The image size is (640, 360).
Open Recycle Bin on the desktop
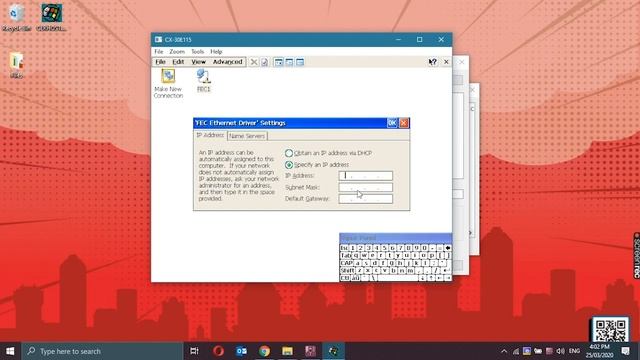(16, 18)
